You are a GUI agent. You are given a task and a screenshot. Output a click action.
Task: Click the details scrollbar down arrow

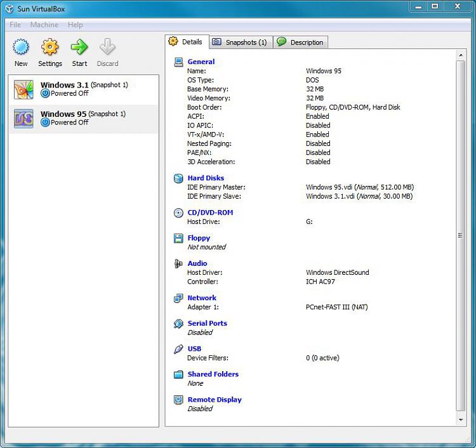click(461, 420)
